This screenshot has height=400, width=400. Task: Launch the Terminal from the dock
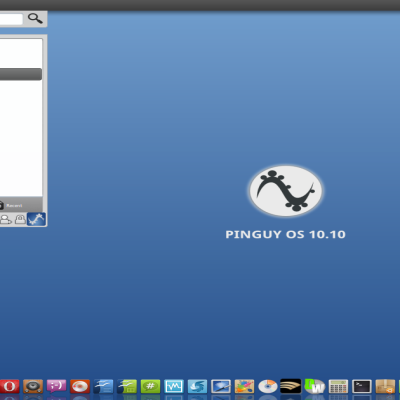click(362, 387)
